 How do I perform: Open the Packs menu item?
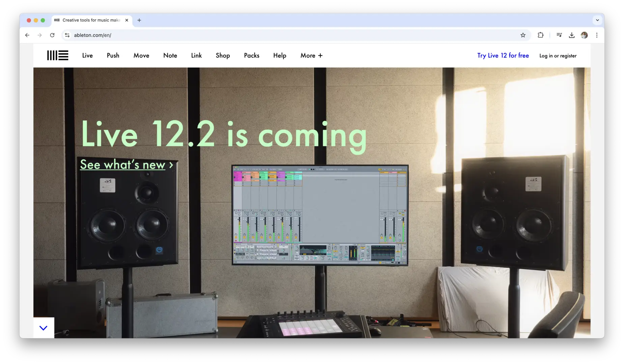click(252, 56)
